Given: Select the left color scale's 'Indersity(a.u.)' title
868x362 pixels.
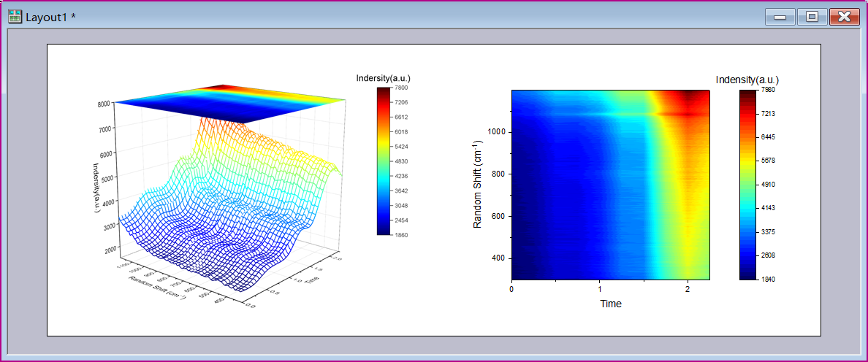Looking at the screenshot, I should (x=384, y=78).
